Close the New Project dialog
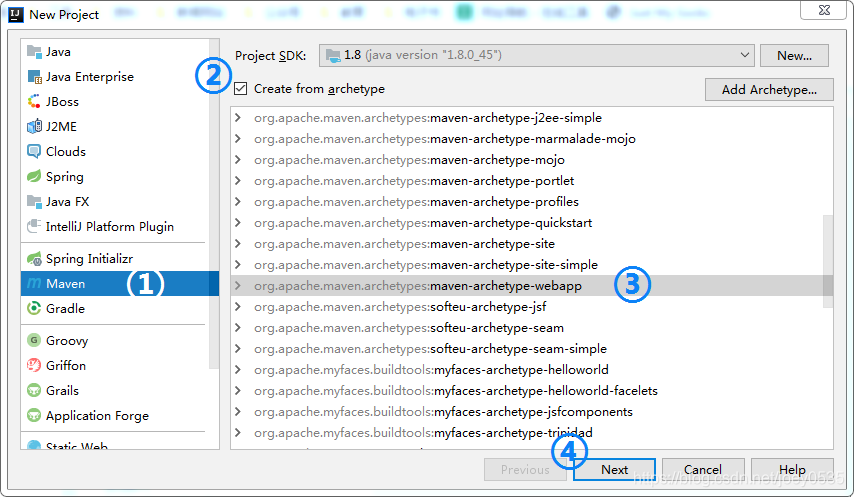The width and height of the screenshot is (854, 497). click(x=824, y=10)
